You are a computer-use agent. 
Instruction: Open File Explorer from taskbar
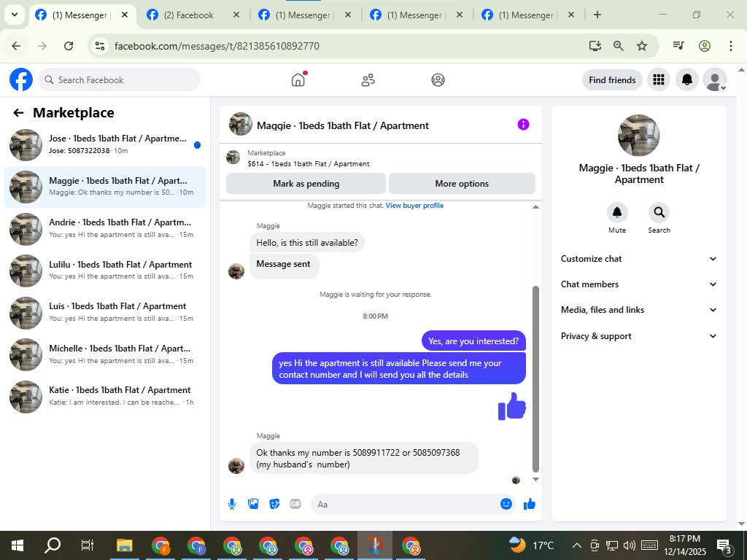pyautogui.click(x=125, y=545)
